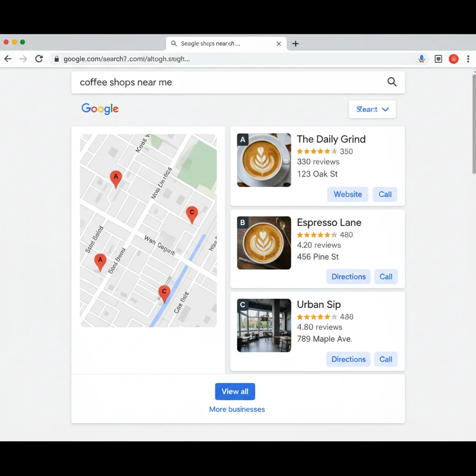Viewport: 476px width, 476px height.
Task: Click map pin C by the blue river
Action: (x=164, y=294)
